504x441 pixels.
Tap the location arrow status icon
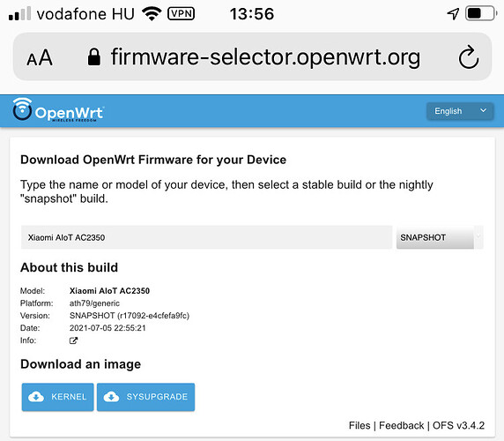tap(453, 13)
